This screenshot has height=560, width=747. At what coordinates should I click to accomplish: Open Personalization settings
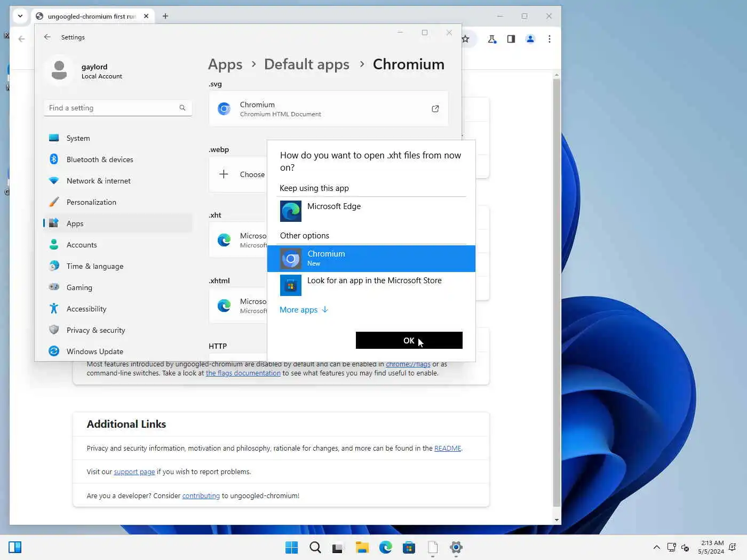118,202
